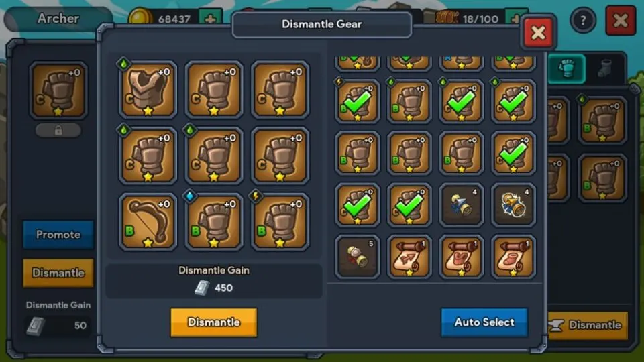644x362 pixels.
Task: Click the orange Dismantle button below gain
Action: click(x=213, y=322)
